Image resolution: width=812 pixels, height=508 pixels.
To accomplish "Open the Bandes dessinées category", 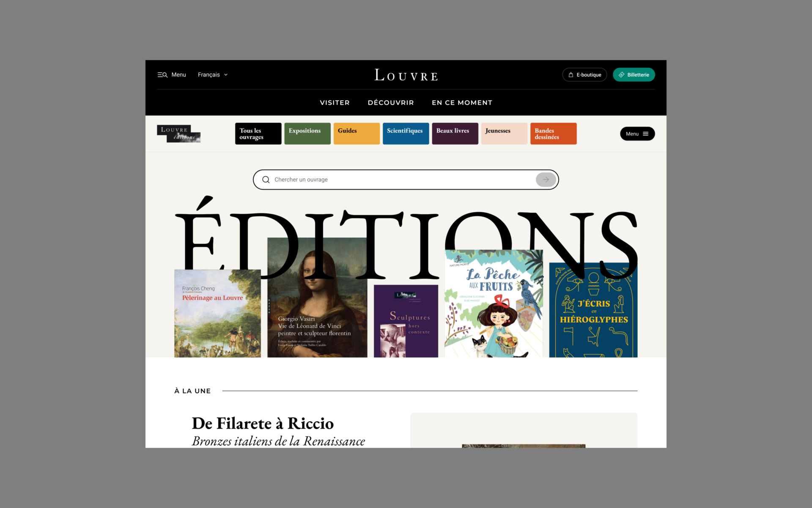I will point(554,133).
